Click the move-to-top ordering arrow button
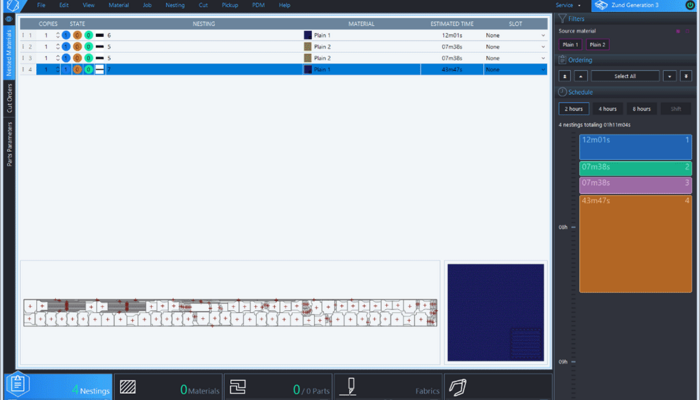This screenshot has height=400, width=700. 565,75
